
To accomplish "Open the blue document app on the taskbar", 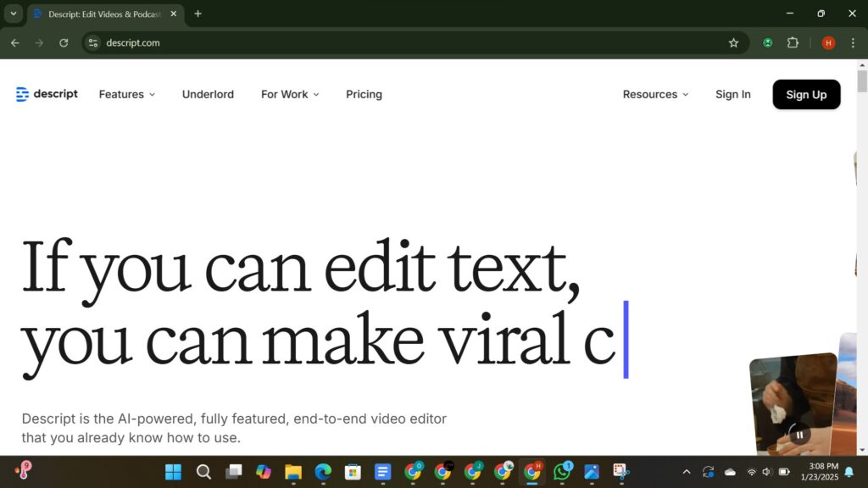I will click(383, 472).
